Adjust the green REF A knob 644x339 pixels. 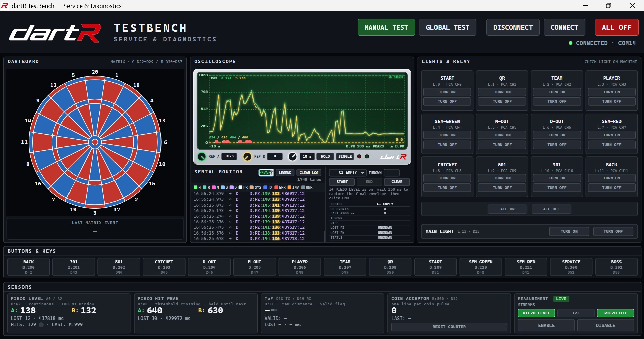[x=202, y=157]
